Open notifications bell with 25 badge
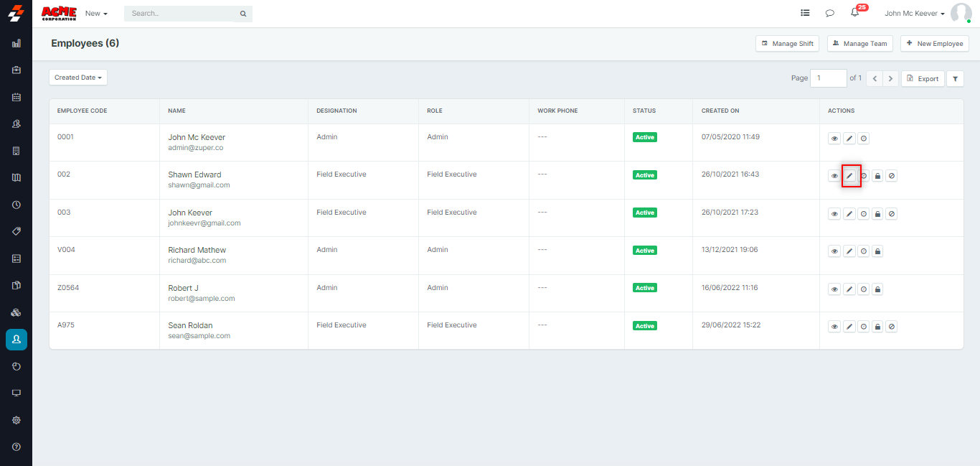The image size is (980, 466). 855,12
